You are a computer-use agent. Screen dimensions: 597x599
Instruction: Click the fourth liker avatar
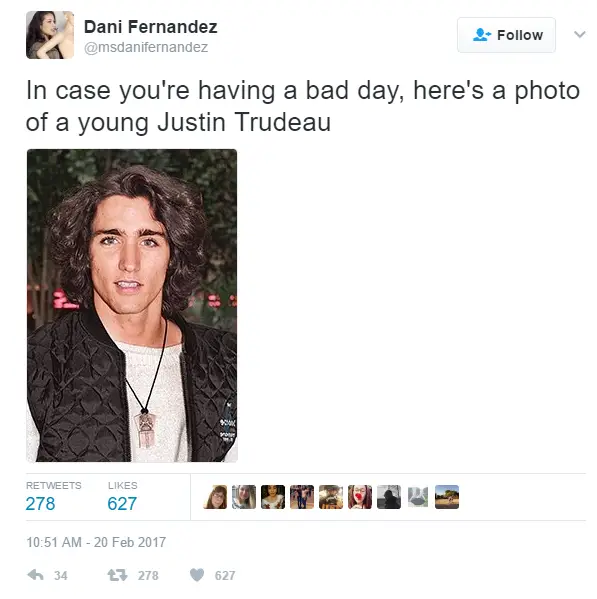(x=302, y=497)
